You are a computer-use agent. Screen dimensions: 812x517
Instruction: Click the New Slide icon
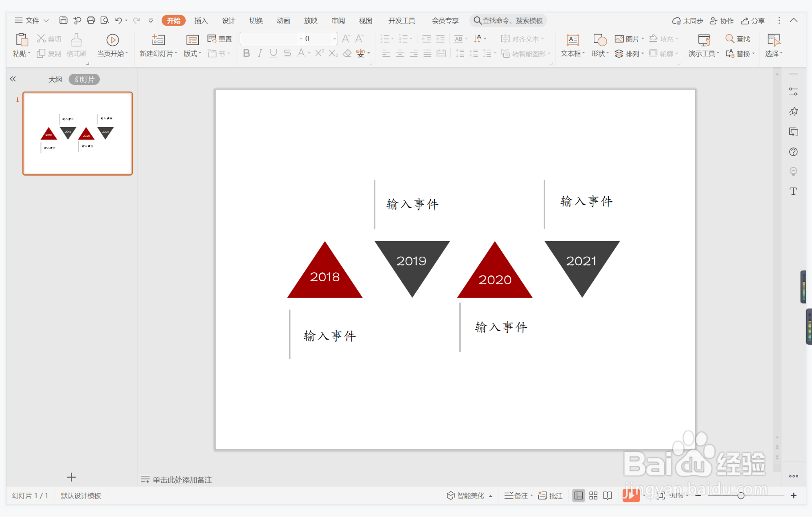pos(158,40)
